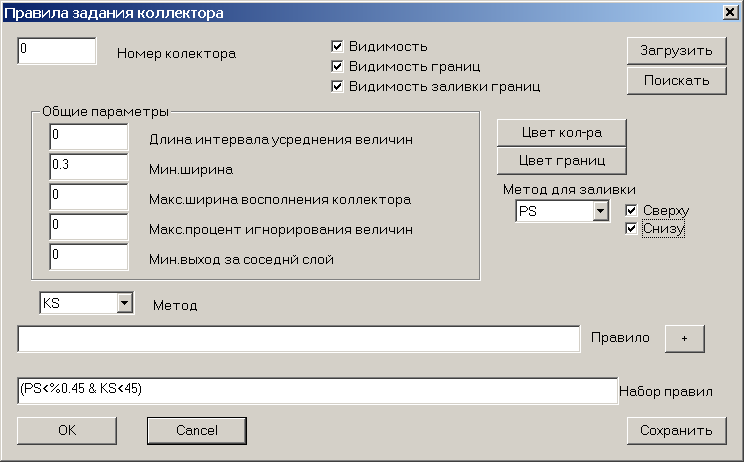This screenshot has height=462, width=744.
Task: Confirm with the OK button
Action: click(x=67, y=431)
